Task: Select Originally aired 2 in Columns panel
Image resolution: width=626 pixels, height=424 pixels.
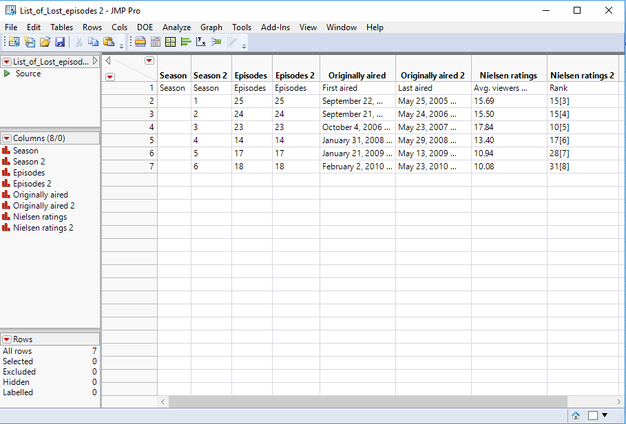Action: [44, 206]
